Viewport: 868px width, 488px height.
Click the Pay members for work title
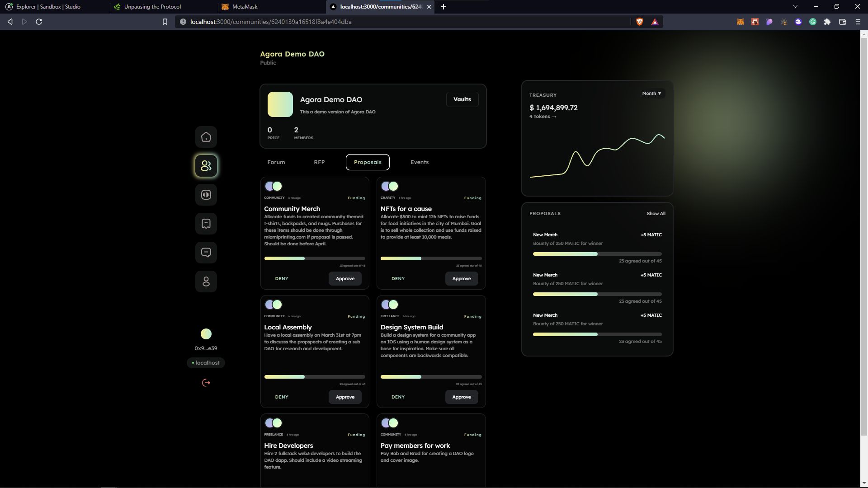coord(415,446)
